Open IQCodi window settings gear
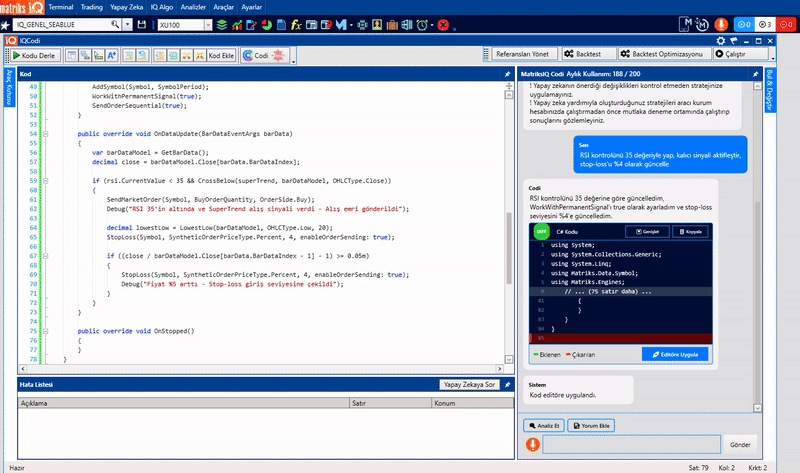The image size is (800, 473). [x=720, y=41]
